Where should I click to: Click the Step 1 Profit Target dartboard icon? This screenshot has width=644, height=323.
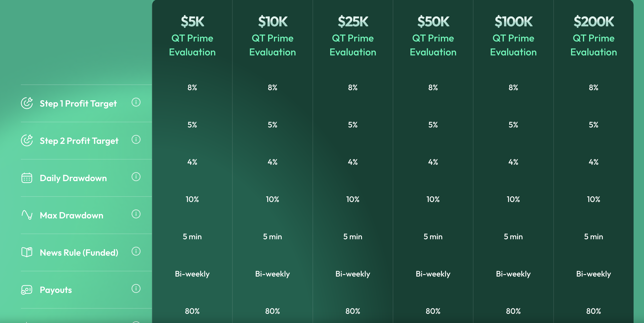click(x=27, y=103)
